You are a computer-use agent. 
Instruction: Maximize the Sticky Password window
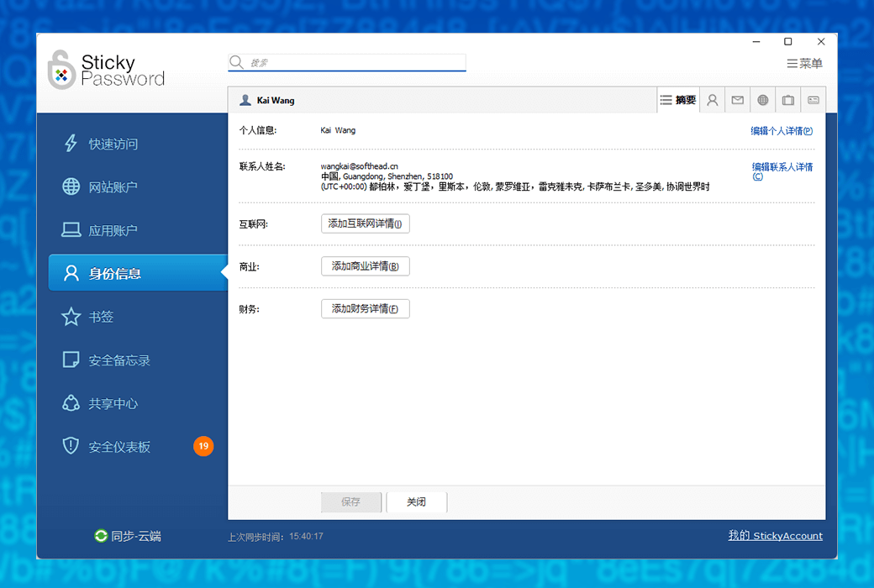788,42
